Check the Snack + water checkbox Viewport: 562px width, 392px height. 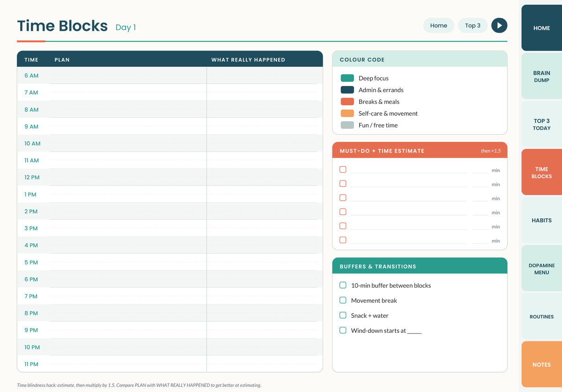(343, 315)
